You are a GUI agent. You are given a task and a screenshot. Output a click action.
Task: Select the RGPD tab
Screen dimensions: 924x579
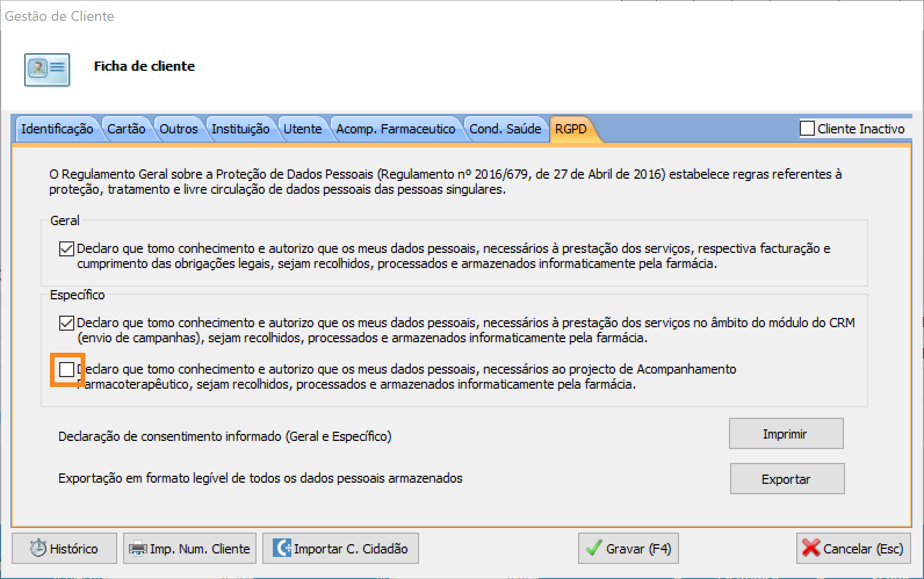pos(571,129)
